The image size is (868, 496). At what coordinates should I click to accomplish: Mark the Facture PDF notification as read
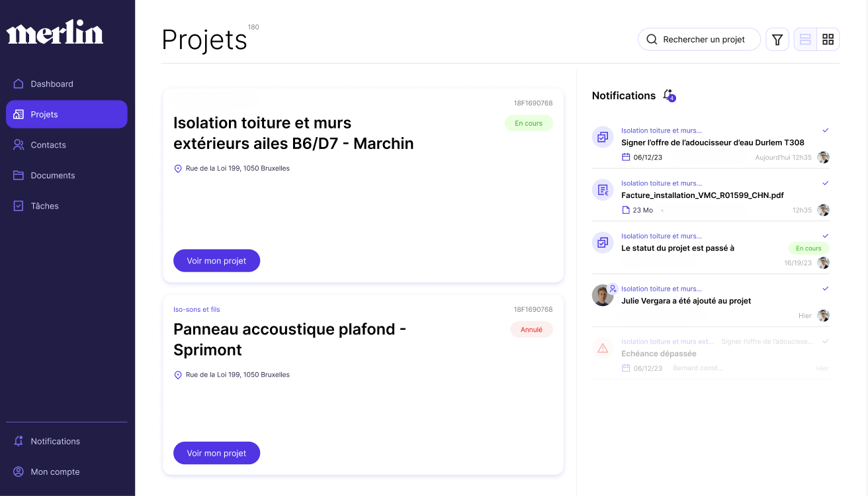[825, 183]
